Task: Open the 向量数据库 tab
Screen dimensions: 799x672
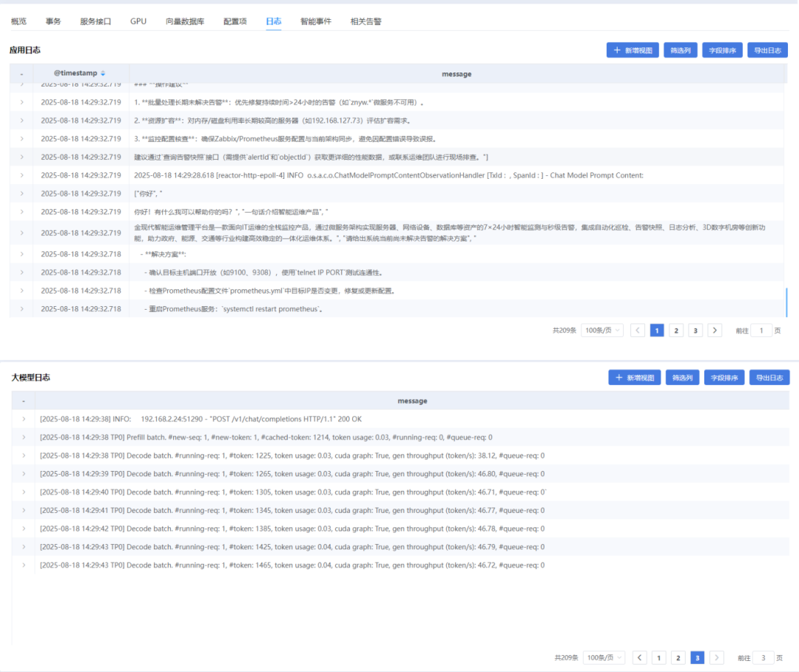Action: click(x=185, y=21)
